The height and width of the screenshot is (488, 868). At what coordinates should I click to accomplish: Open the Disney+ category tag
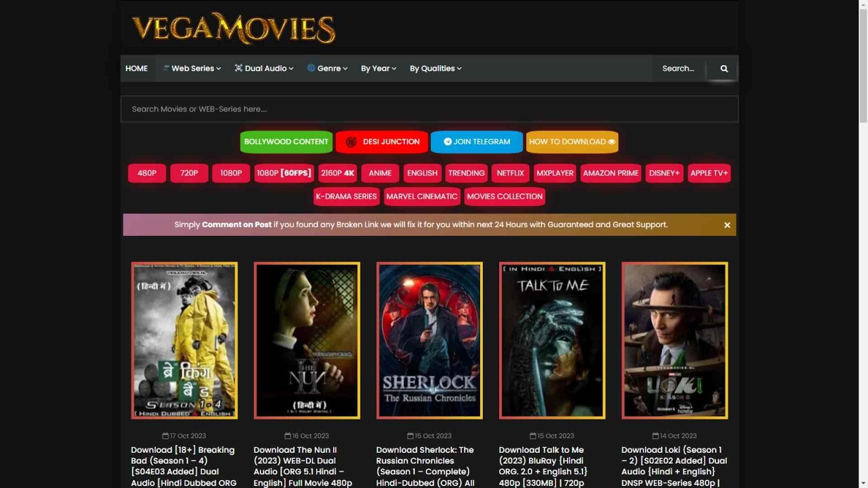[665, 173]
